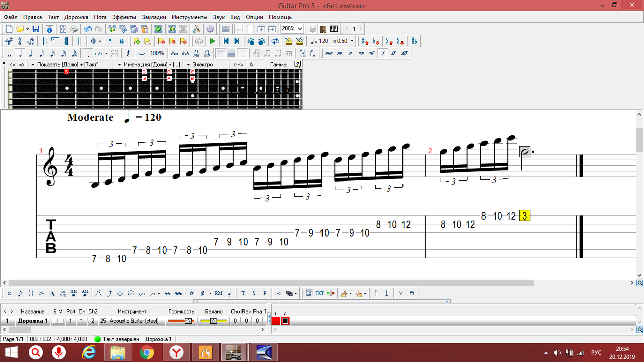Toggle sharp/flat accidental display icon
Image resolution: width=644 pixels, height=362 pixels.
(x=414, y=41)
